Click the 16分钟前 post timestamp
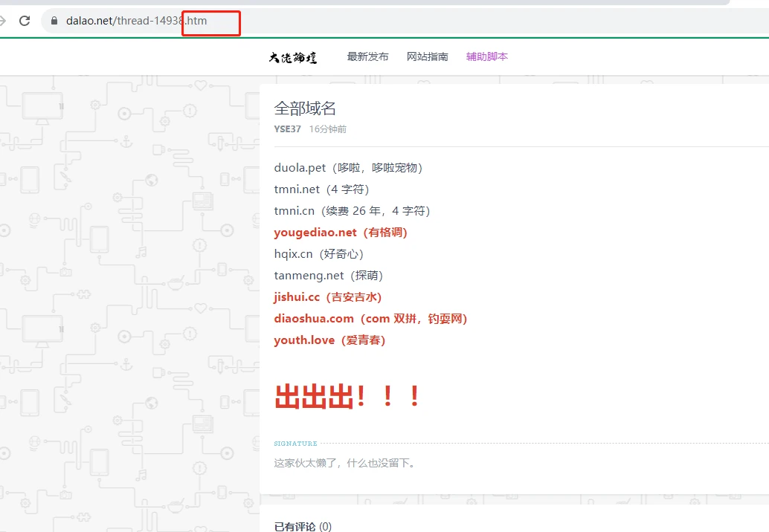The image size is (769, 532). tap(327, 129)
